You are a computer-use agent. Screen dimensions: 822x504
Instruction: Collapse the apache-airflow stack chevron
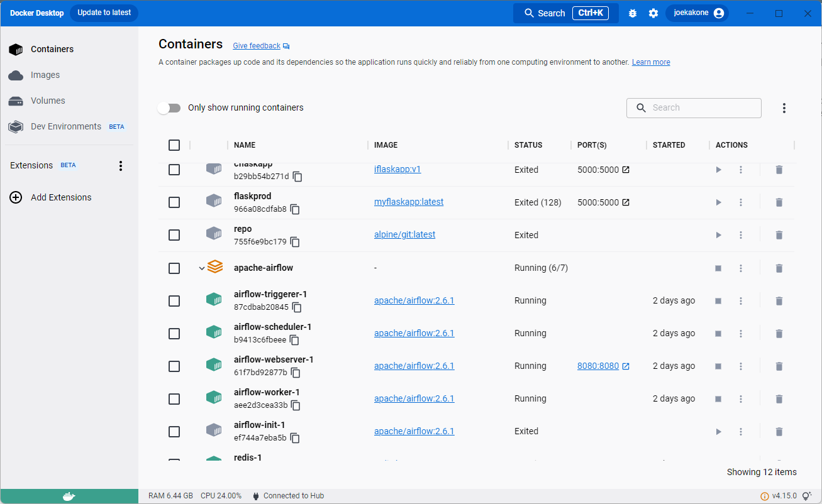point(202,268)
